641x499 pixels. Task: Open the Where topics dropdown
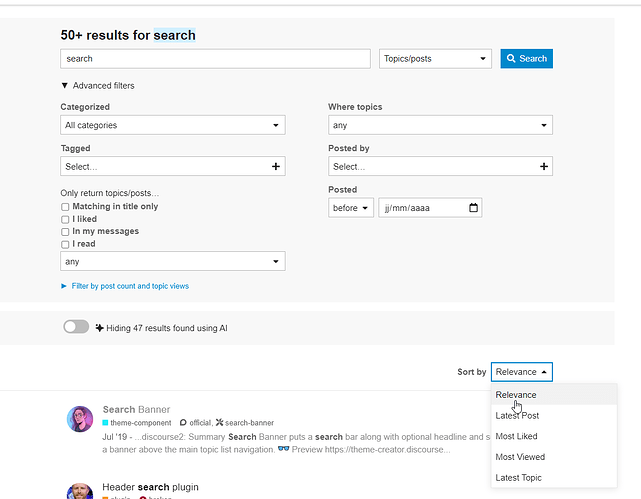(440, 125)
